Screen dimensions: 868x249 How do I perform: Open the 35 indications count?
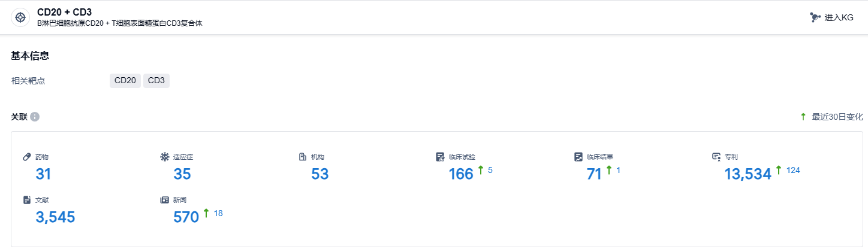pos(182,174)
